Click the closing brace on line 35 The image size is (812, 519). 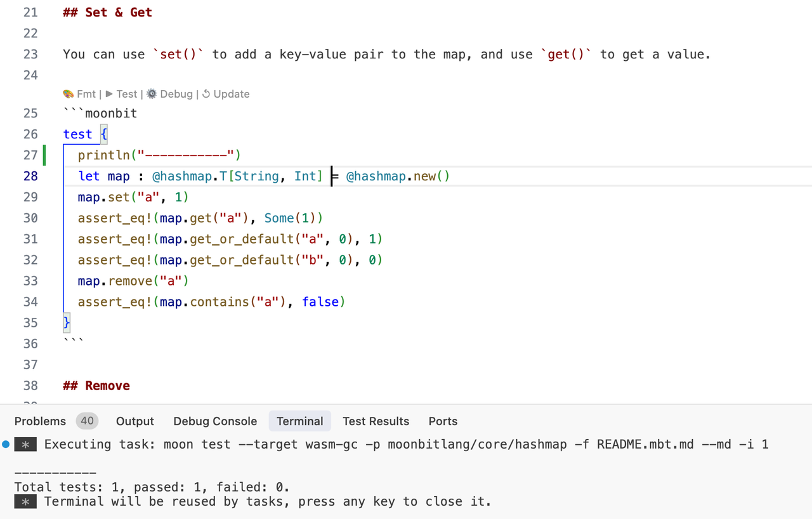click(x=67, y=323)
